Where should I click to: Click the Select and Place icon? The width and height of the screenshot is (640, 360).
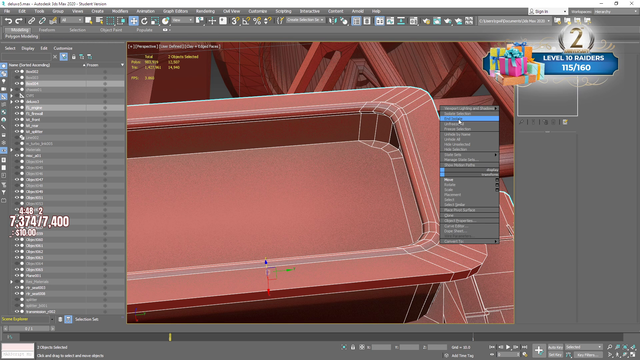click(x=165, y=20)
